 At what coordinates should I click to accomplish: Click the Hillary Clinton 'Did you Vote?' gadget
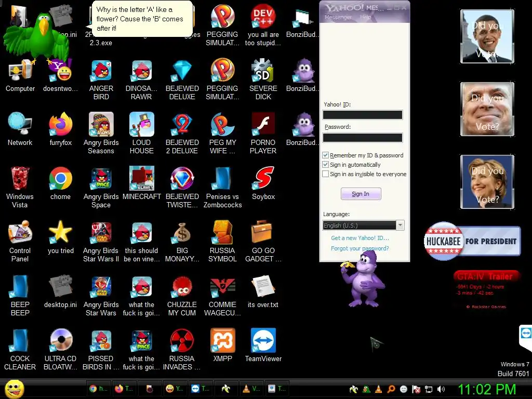pyautogui.click(x=487, y=181)
